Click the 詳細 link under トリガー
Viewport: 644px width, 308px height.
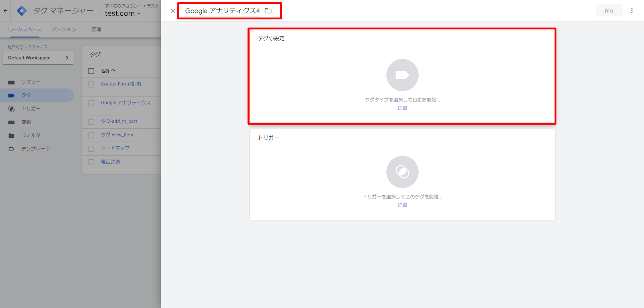pyautogui.click(x=402, y=205)
